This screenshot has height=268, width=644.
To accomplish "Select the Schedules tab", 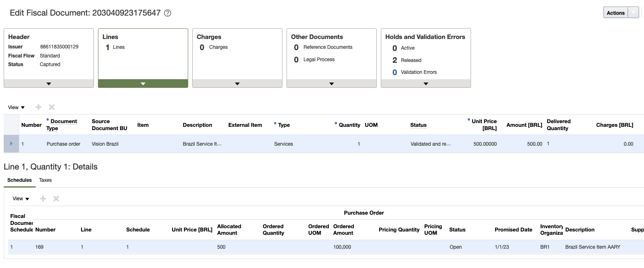I will pyautogui.click(x=19, y=180).
